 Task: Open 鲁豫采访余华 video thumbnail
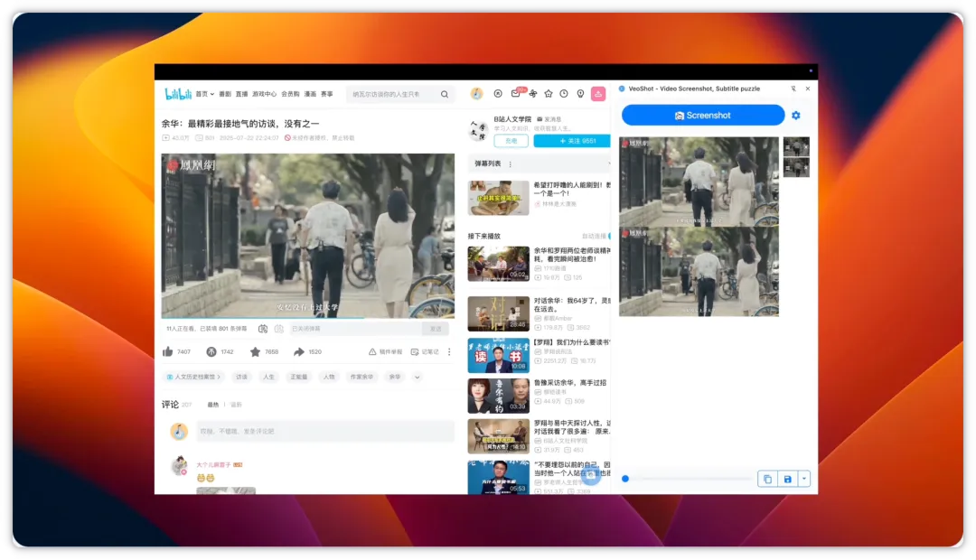pyautogui.click(x=499, y=396)
